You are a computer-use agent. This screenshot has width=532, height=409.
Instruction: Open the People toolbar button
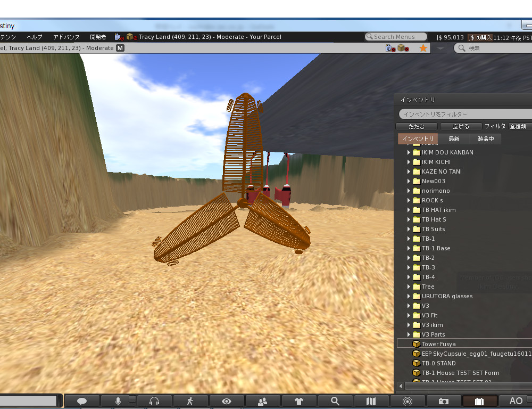click(x=263, y=401)
